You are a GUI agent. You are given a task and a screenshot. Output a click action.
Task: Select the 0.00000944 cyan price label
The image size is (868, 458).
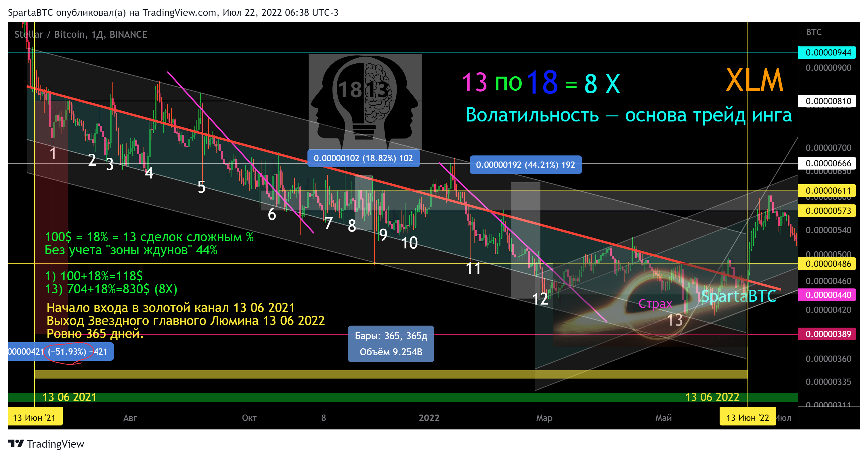coord(827,53)
